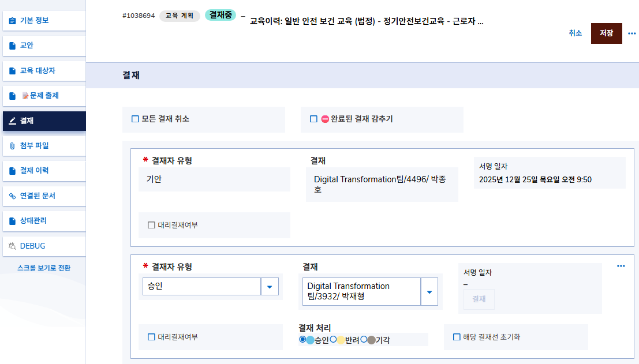Open the three-dot menu in second approver card

[x=621, y=266]
